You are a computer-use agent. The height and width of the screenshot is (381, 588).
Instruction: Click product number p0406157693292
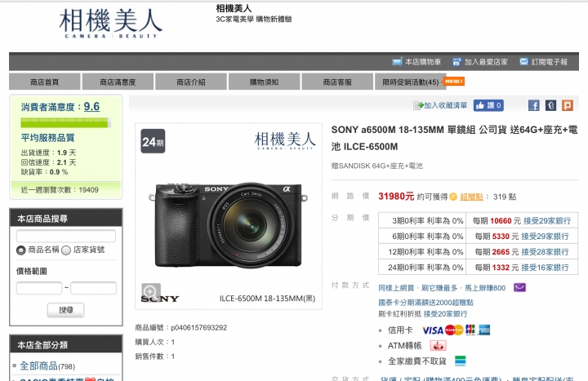[198, 328]
